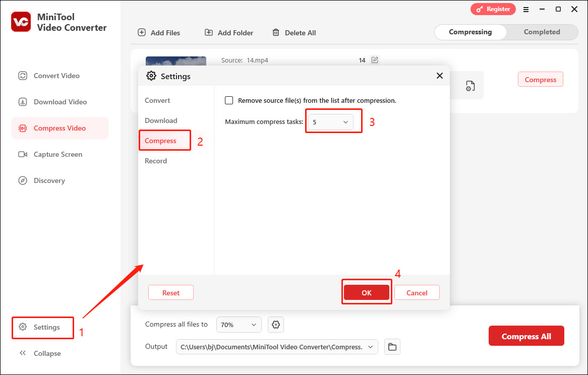Close the Settings dialog with X
This screenshot has width=588, height=375.
(440, 76)
